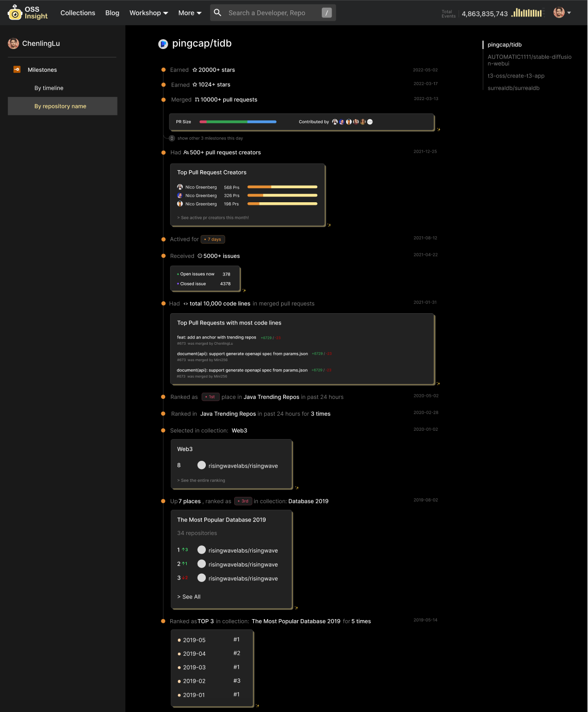Image resolution: width=588 pixels, height=712 pixels.
Task: Click the PR Size distribution bar
Action: click(238, 122)
